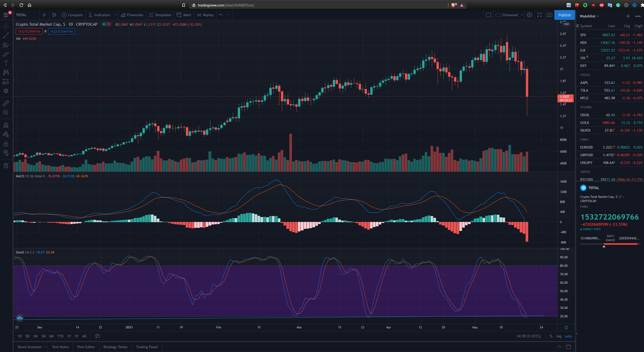Select the brush drawing tool
This screenshot has height=352, width=644.
click(x=6, y=54)
